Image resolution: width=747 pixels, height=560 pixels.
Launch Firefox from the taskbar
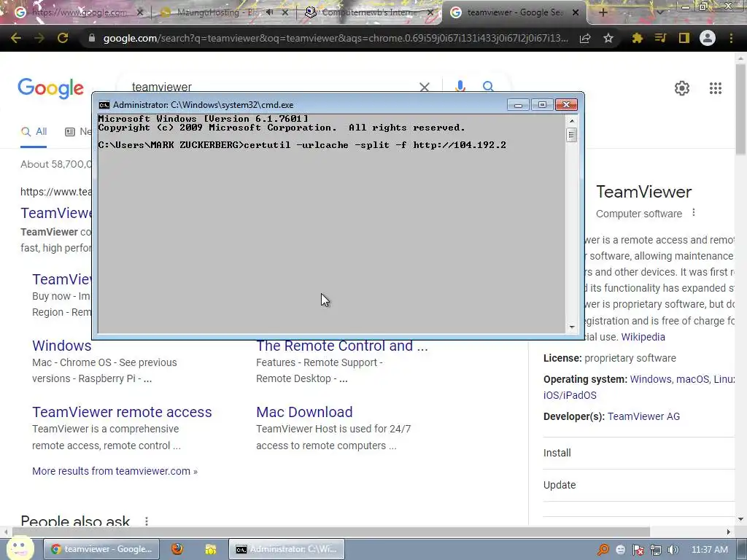pos(177,549)
